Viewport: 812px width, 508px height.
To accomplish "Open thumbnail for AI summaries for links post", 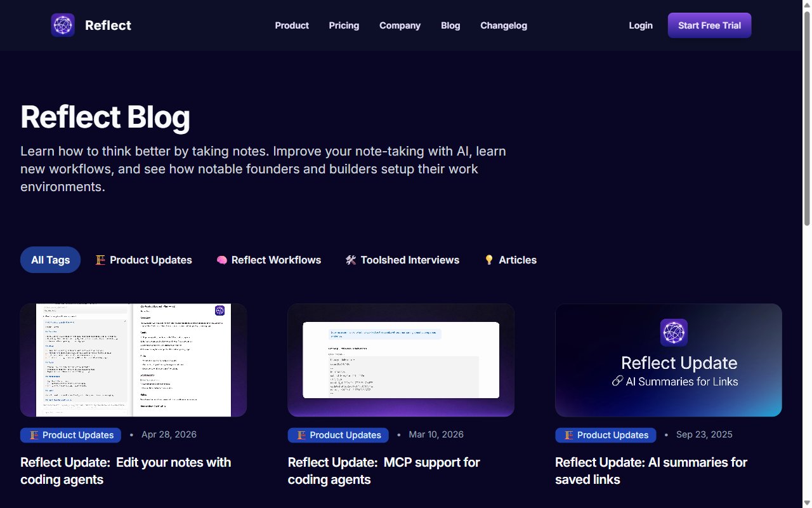I will point(669,360).
